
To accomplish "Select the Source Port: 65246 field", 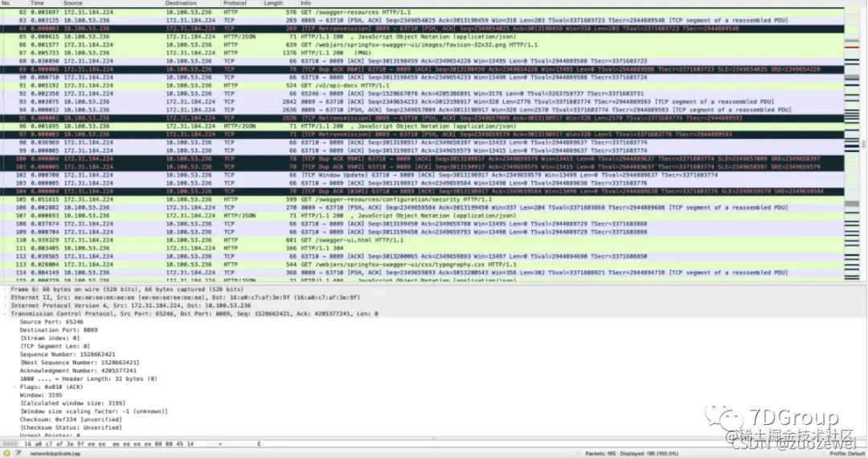I will [51, 322].
